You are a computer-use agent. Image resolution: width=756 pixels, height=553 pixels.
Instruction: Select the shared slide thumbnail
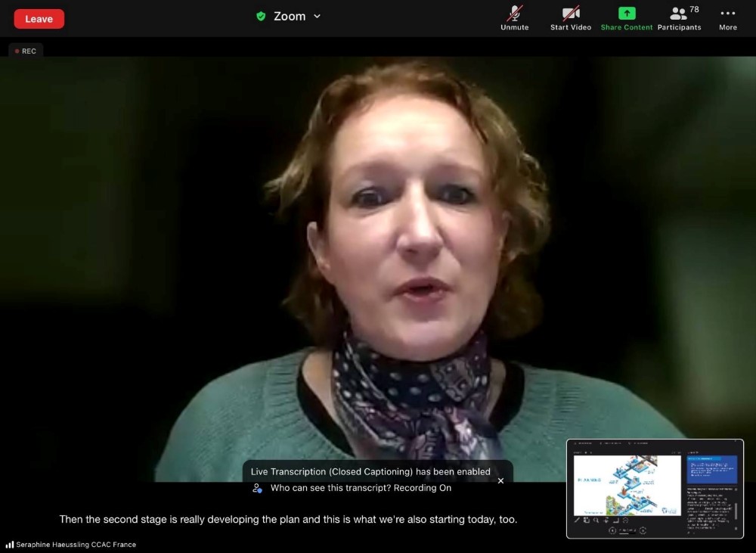pyautogui.click(x=627, y=485)
